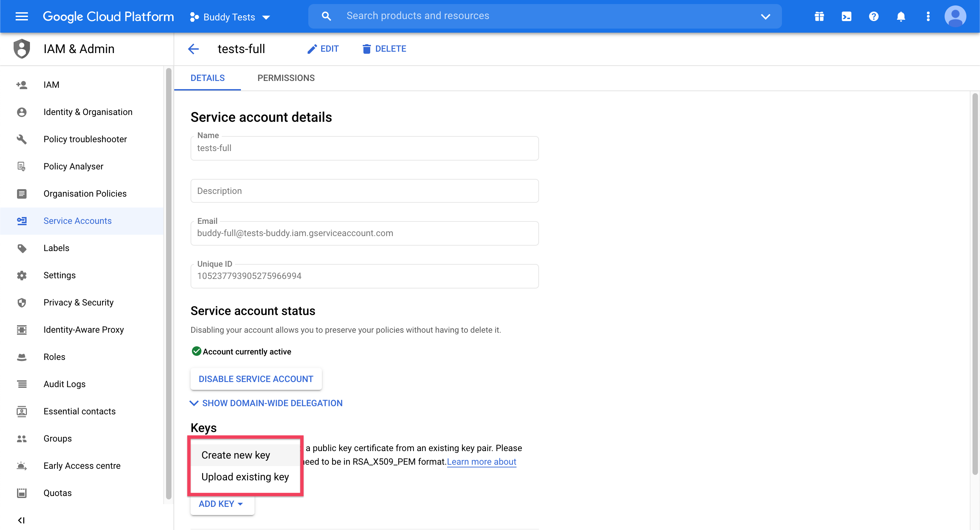Open Audit Logs in sidebar

pos(81,384)
